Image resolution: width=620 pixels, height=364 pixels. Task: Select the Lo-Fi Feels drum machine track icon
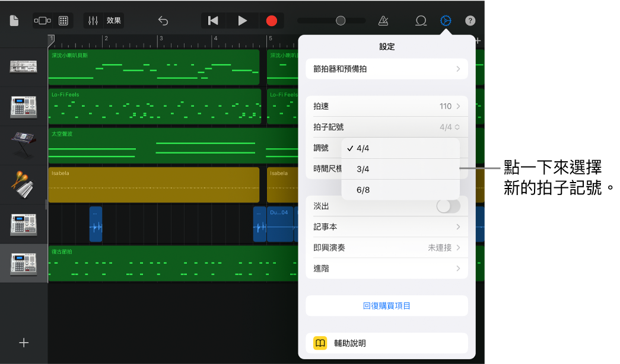coord(24,107)
